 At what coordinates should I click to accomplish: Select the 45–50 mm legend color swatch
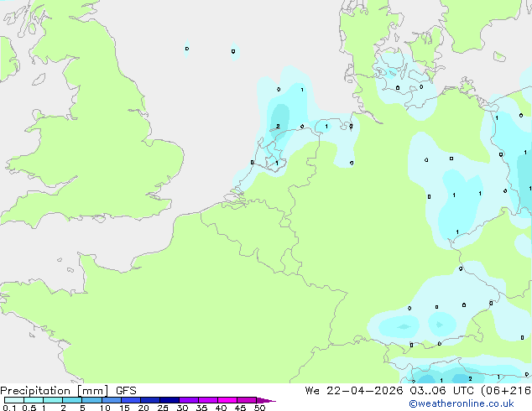(247, 400)
